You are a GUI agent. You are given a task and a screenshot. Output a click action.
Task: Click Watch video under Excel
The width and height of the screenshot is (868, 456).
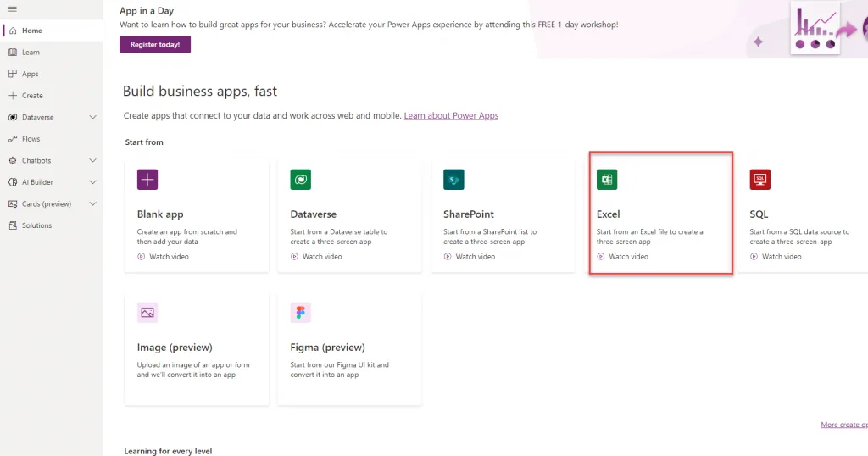(x=628, y=256)
